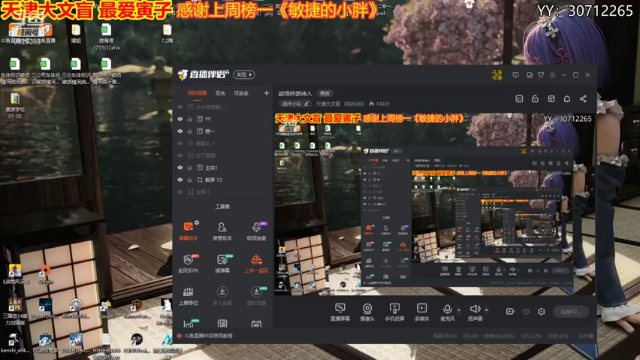Add a 多媒体 multimedia source

(422, 312)
